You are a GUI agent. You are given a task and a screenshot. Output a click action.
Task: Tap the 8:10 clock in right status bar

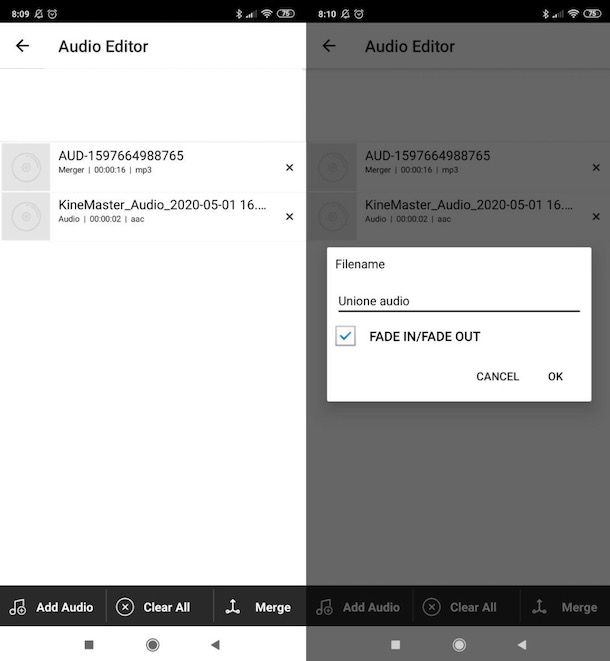point(327,14)
